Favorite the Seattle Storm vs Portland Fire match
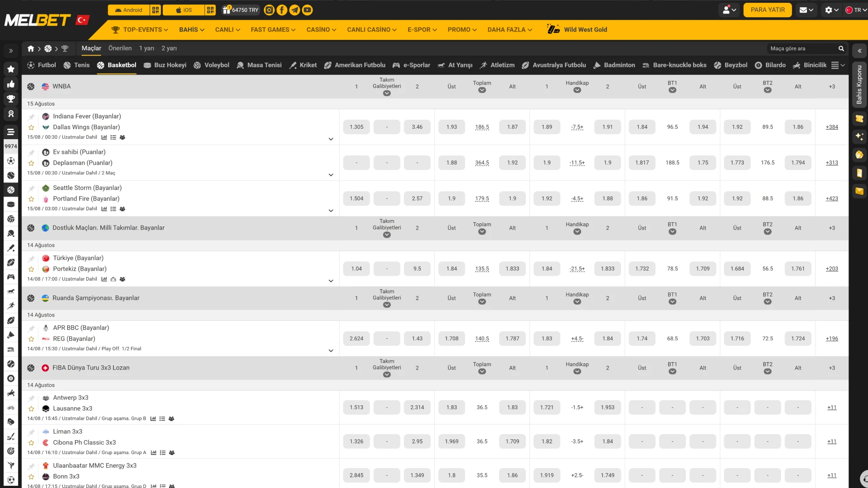This screenshot has width=868, height=488. click(x=31, y=199)
